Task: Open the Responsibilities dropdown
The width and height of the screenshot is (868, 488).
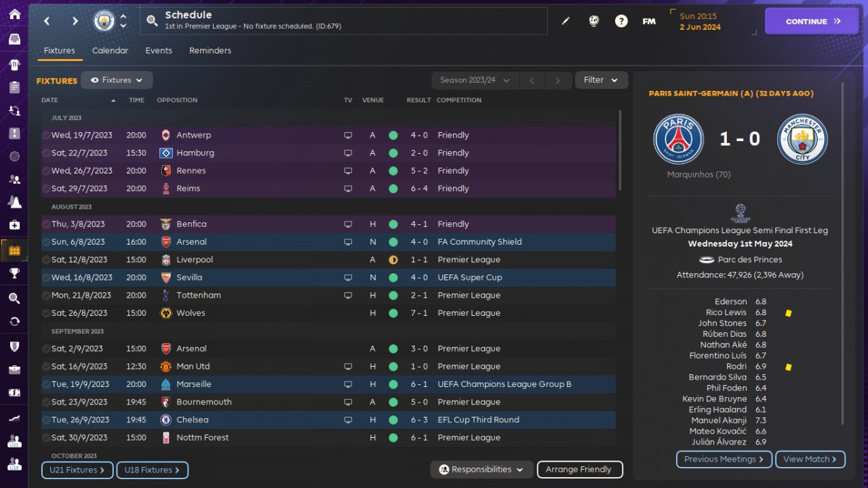Action: tap(481, 470)
